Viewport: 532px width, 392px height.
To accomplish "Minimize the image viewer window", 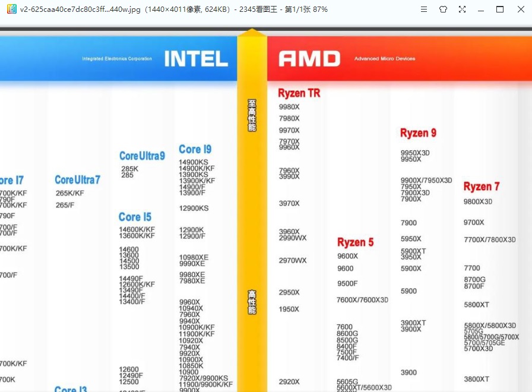I will (x=481, y=10).
